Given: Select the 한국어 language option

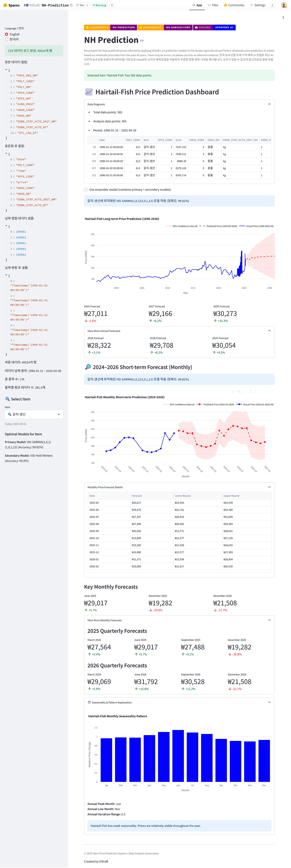Looking at the screenshot, I should click(12, 39).
